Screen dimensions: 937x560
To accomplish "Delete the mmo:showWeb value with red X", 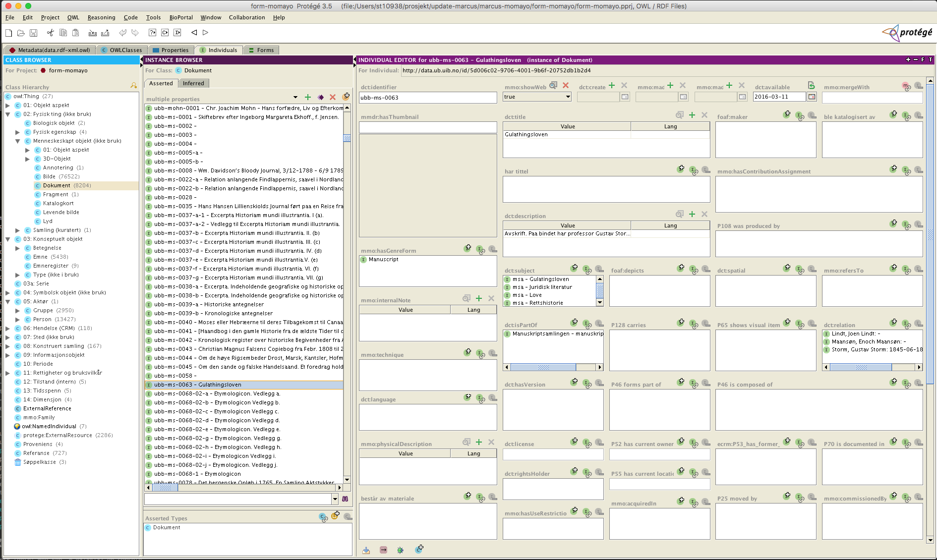I will coord(566,85).
